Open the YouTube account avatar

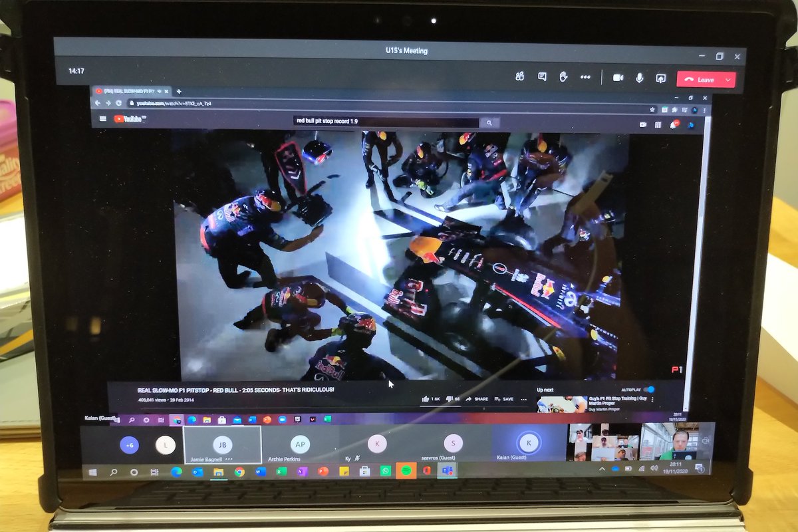691,124
